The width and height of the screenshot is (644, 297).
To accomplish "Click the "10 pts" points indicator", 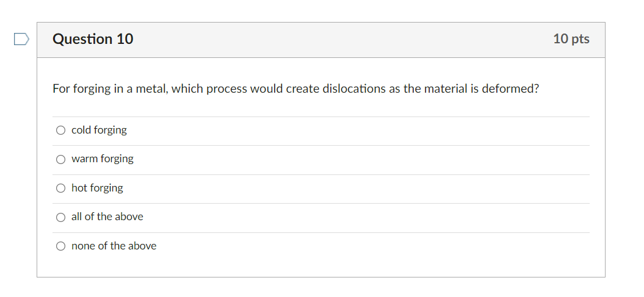I will [571, 39].
